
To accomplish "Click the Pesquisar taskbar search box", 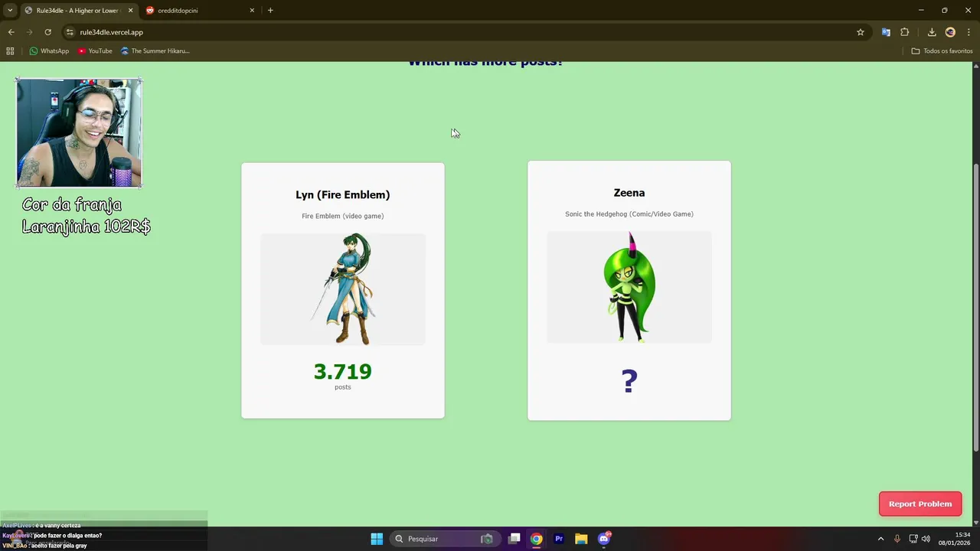I will (x=444, y=539).
